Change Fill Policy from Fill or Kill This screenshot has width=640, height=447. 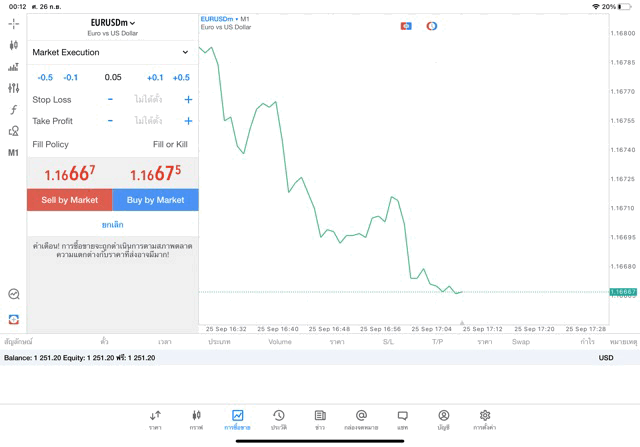point(169,145)
